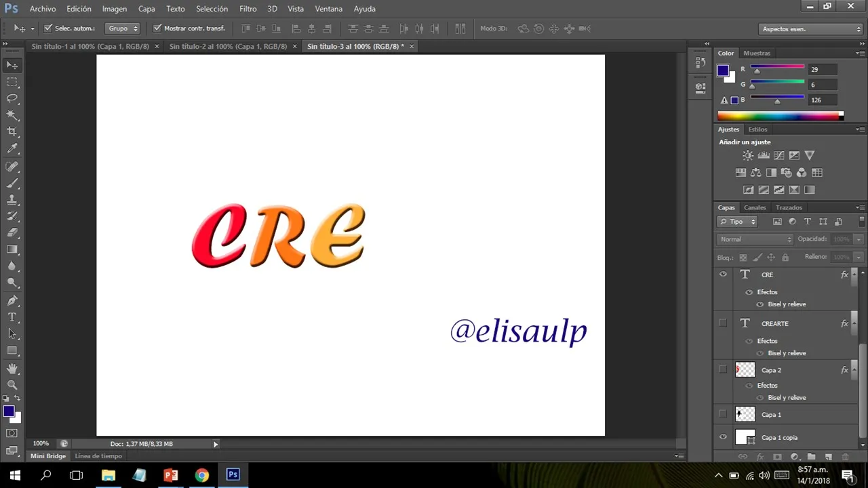Open the Capa menu
Screen dimensions: 868x488
tap(146, 9)
